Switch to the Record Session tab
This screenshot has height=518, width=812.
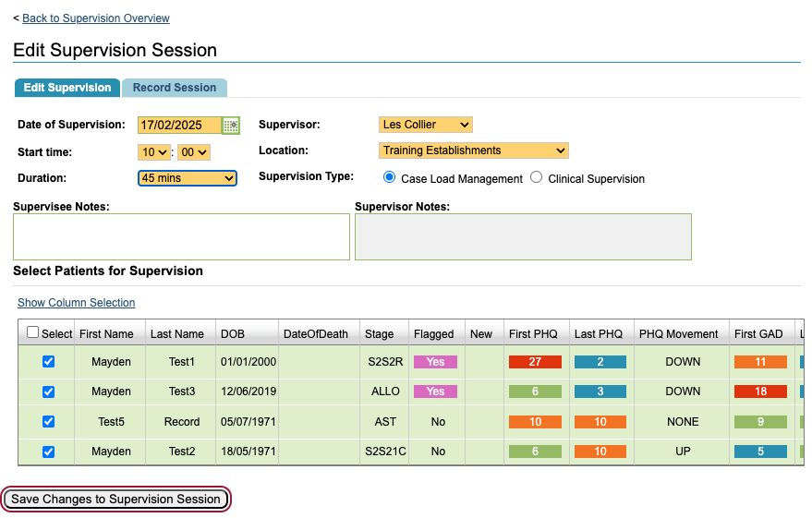click(175, 88)
